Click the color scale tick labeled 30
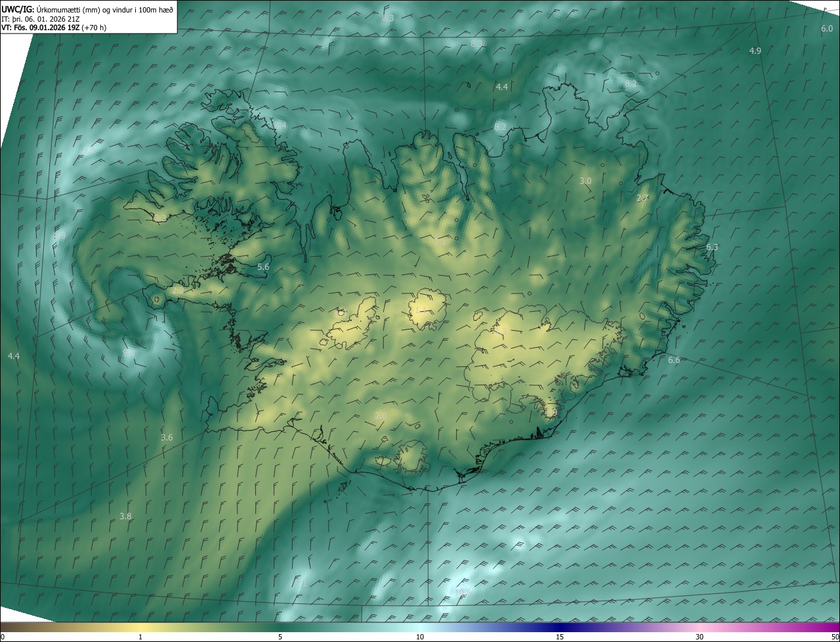Viewport: 840px width, 642px height. (700, 637)
